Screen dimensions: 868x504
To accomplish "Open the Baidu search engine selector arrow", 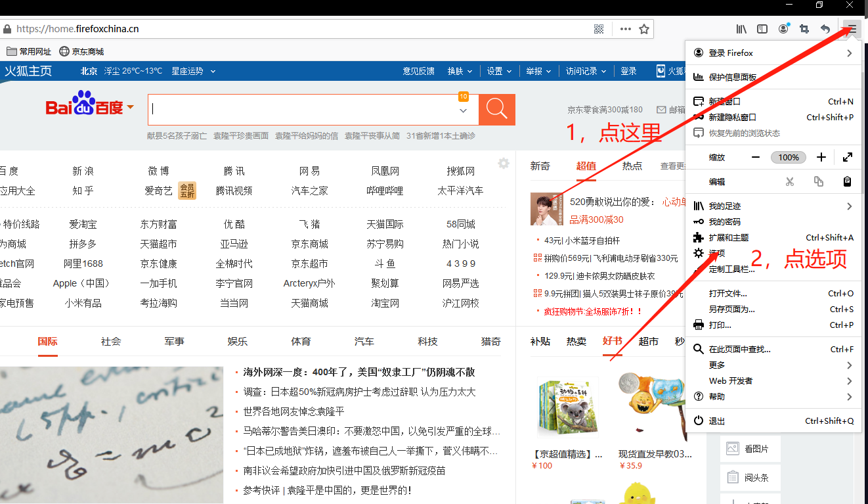I will [x=131, y=107].
